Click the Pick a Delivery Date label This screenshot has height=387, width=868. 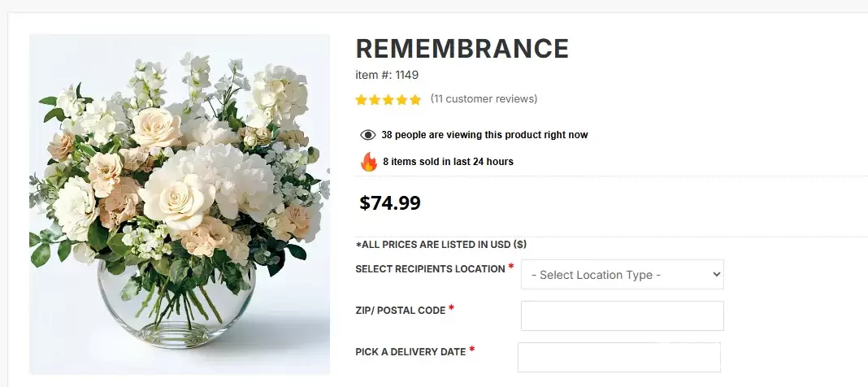[x=410, y=352]
